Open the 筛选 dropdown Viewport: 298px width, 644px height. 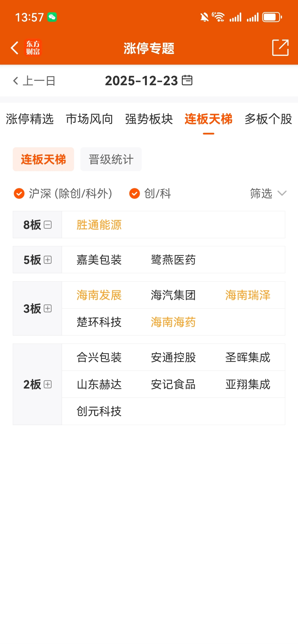[268, 193]
